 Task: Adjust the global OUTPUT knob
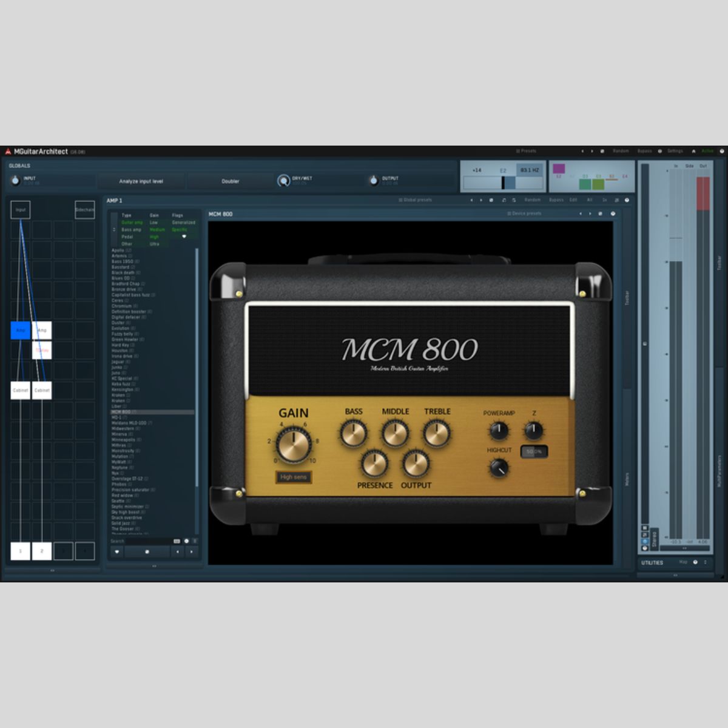coord(373,180)
